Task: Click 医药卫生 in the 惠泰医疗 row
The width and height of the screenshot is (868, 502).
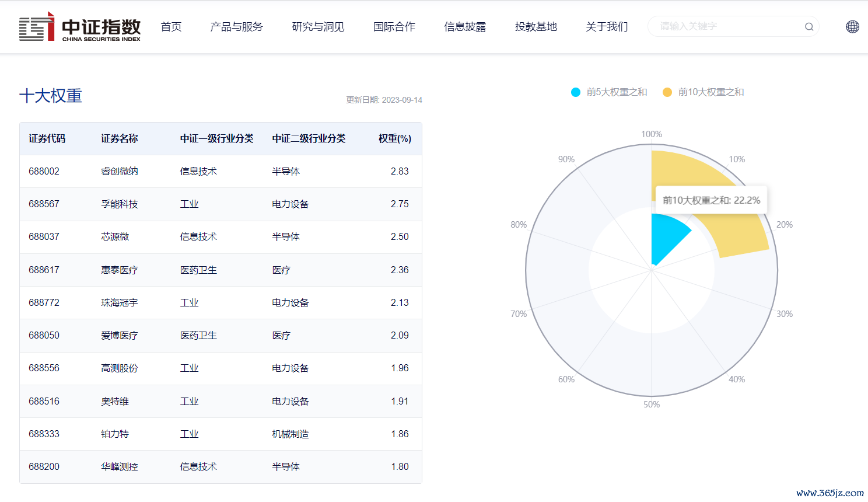Action: 198,270
